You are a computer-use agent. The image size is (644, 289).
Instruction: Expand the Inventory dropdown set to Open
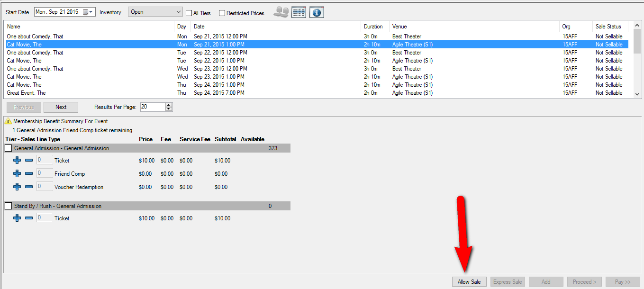point(155,12)
